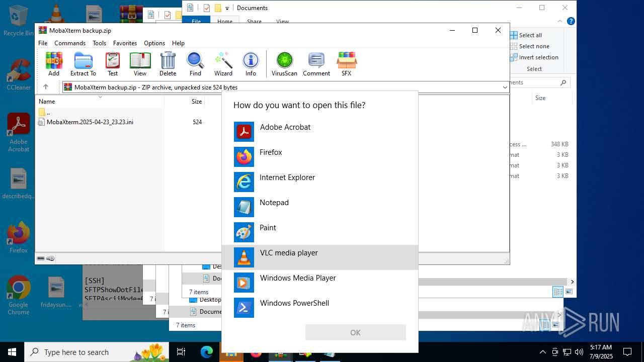Expand Documents quick access toolbar dropdown

pos(227,8)
